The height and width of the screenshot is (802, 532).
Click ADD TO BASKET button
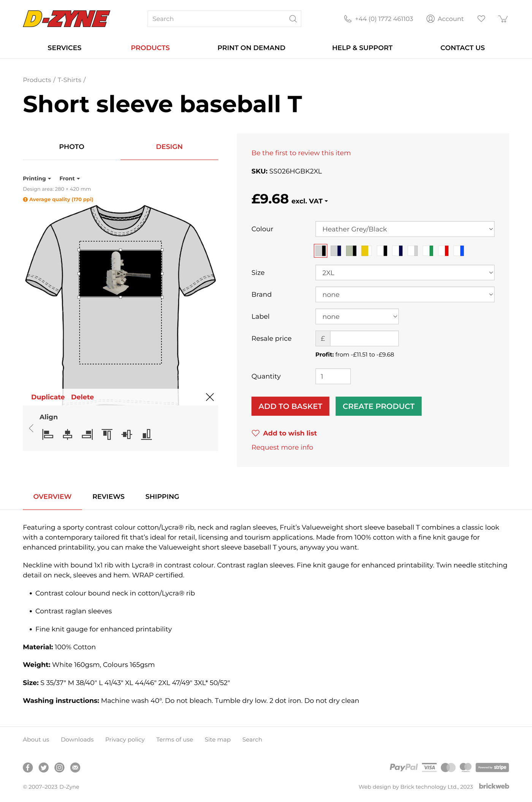(290, 406)
